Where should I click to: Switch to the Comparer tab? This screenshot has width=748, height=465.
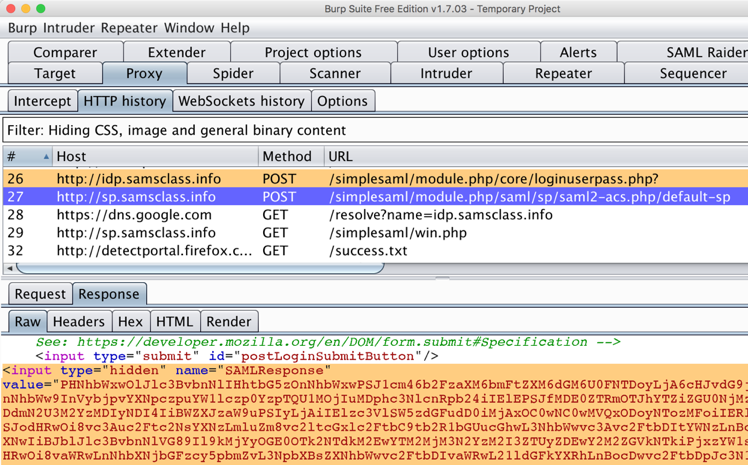65,52
